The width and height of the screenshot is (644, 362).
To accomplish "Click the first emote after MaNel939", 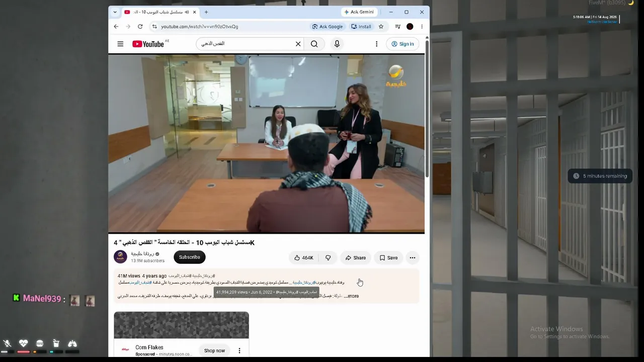I will click(74, 301).
